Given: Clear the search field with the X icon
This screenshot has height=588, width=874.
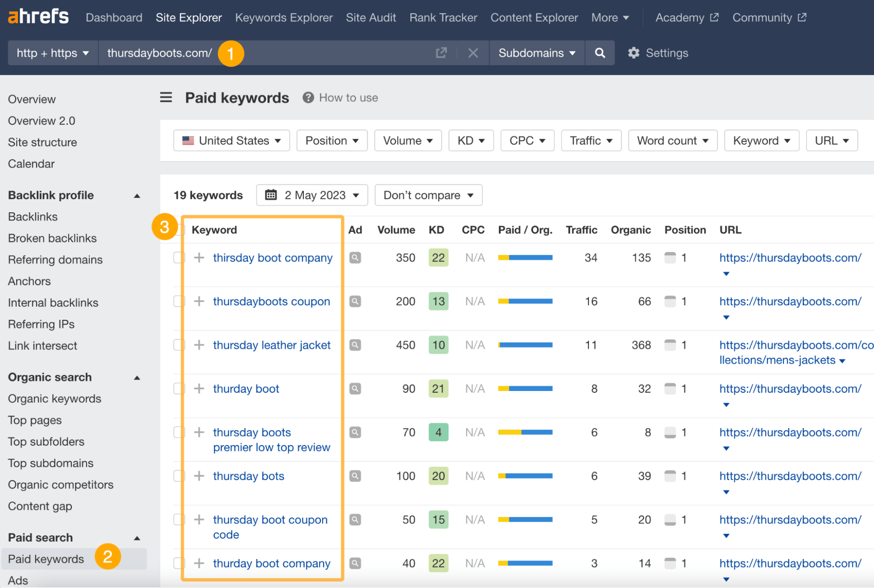Looking at the screenshot, I should pyautogui.click(x=473, y=52).
